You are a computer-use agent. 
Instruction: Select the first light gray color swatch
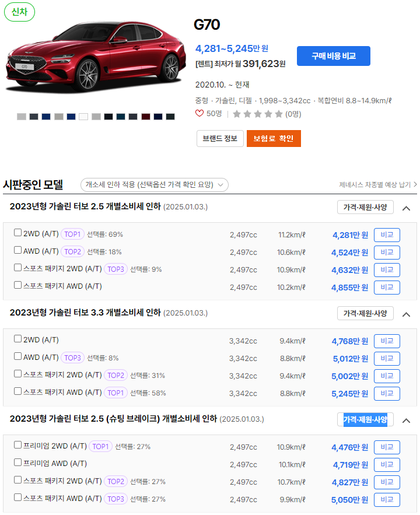click(22, 117)
